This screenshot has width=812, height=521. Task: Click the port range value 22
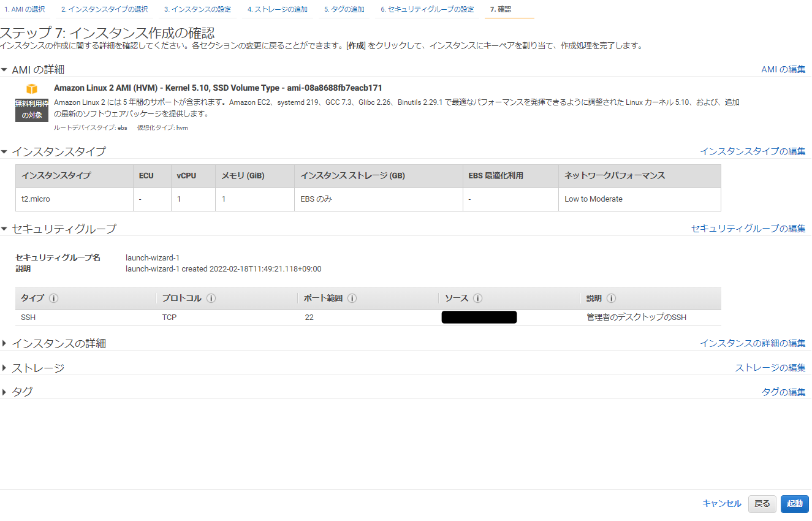309,318
